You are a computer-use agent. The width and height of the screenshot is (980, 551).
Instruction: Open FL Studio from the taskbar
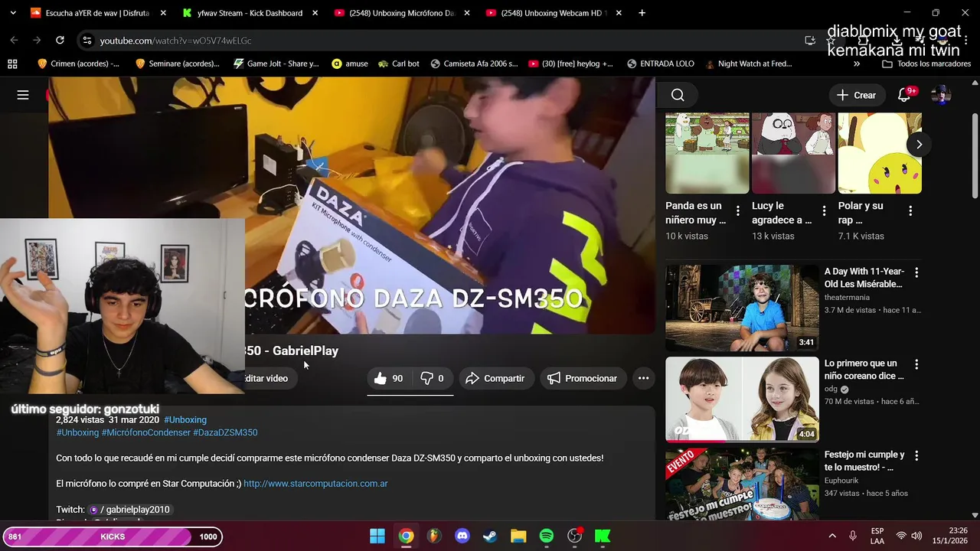(434, 536)
